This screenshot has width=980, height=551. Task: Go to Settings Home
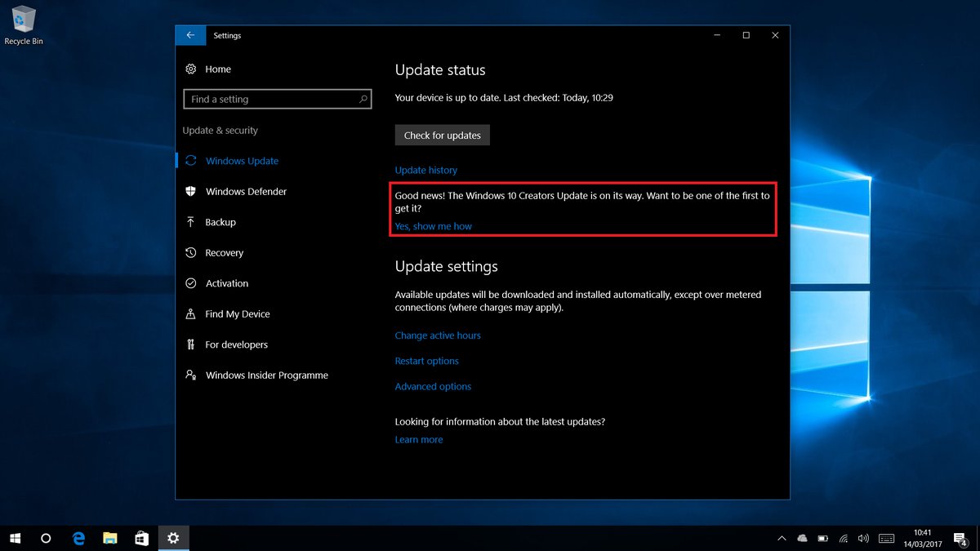pyautogui.click(x=218, y=69)
